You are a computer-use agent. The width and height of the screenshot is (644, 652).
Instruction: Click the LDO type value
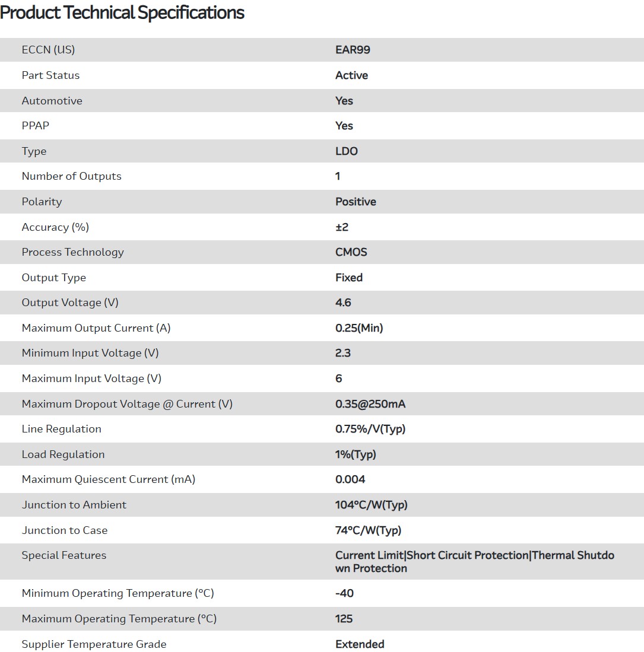[347, 151]
